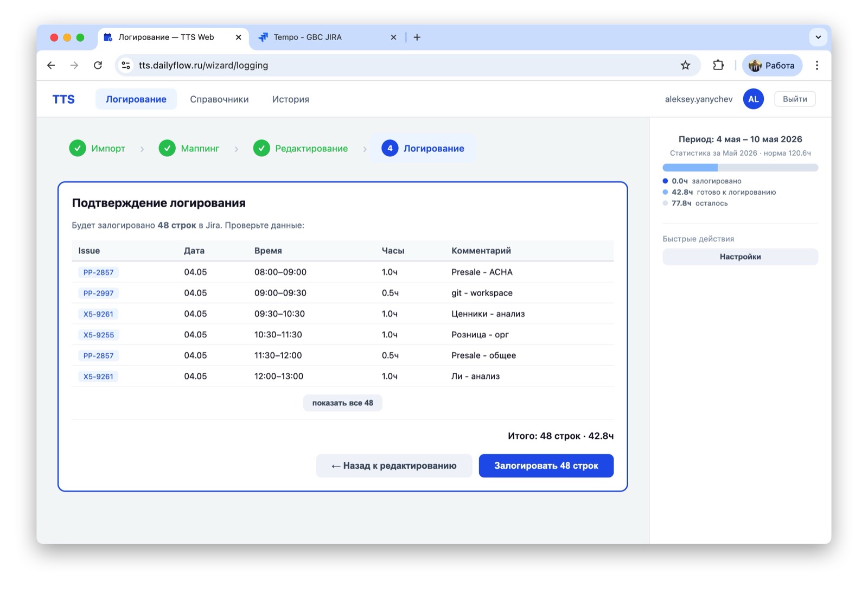
Task: Open issue link X5-9255
Action: pyautogui.click(x=98, y=335)
